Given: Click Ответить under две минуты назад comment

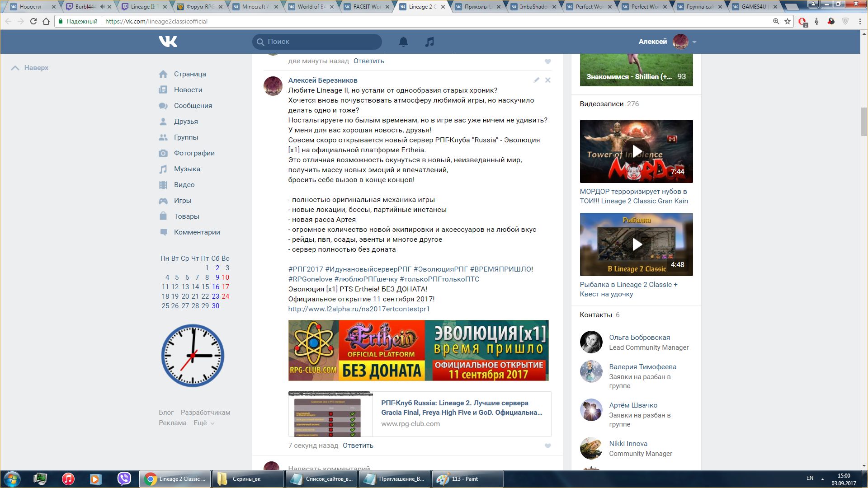Looking at the screenshot, I should [x=369, y=61].
